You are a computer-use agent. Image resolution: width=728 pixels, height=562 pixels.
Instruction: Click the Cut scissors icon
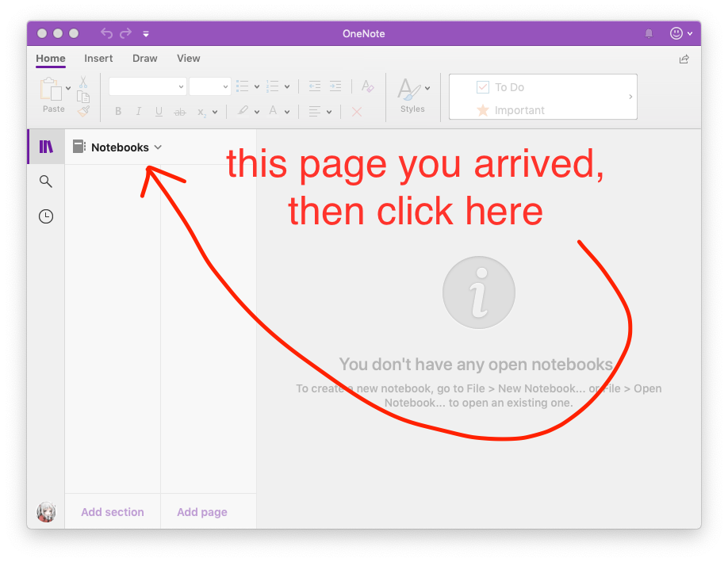[83, 82]
